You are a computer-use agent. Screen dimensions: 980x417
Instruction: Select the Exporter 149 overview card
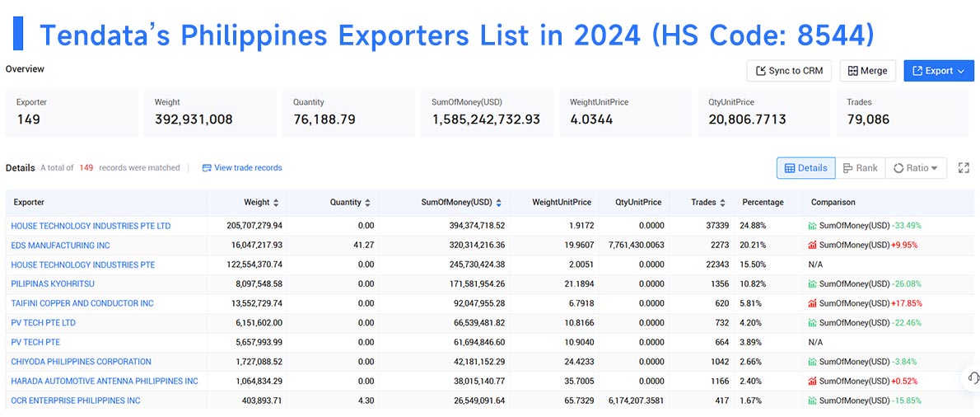(72, 113)
